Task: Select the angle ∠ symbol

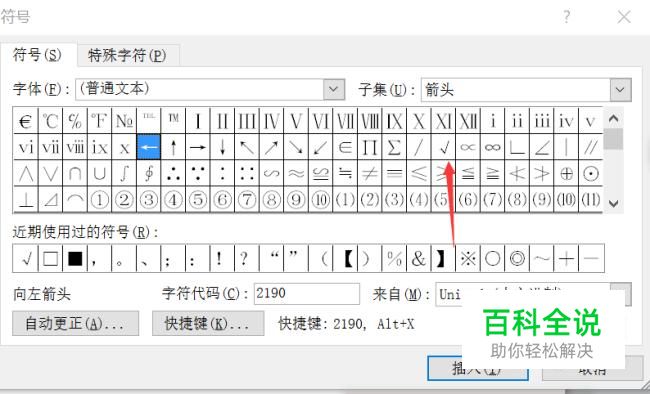Action: click(x=542, y=147)
